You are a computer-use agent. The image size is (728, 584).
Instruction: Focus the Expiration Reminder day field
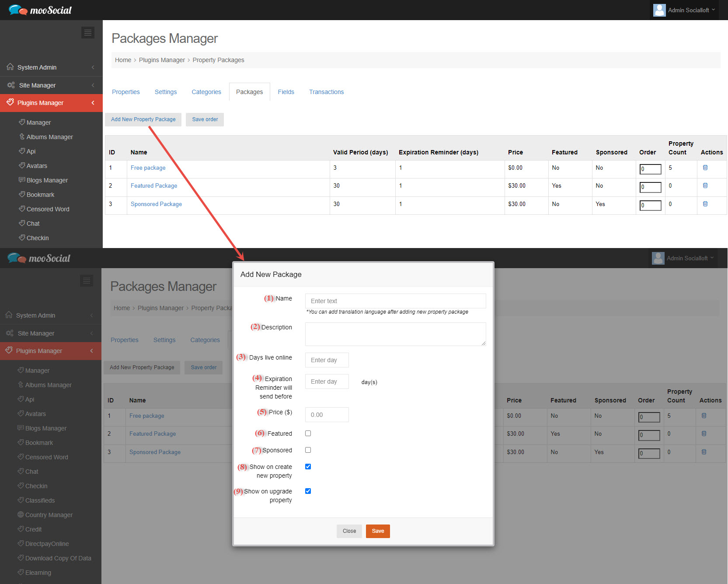[327, 381]
